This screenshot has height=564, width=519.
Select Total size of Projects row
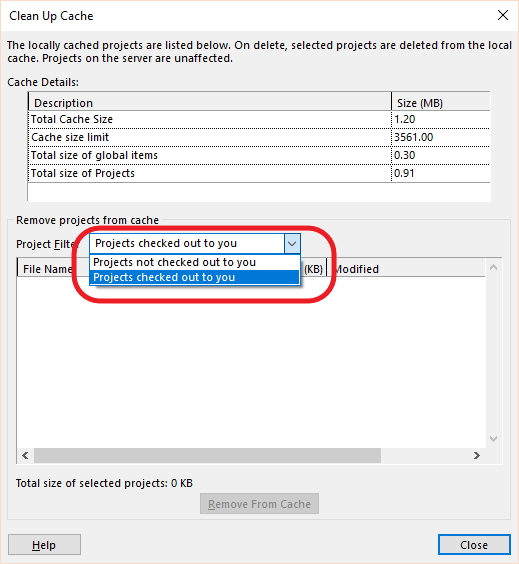[259, 173]
